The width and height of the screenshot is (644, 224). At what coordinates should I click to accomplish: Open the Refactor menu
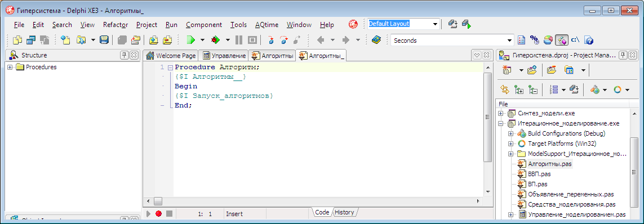116,25
